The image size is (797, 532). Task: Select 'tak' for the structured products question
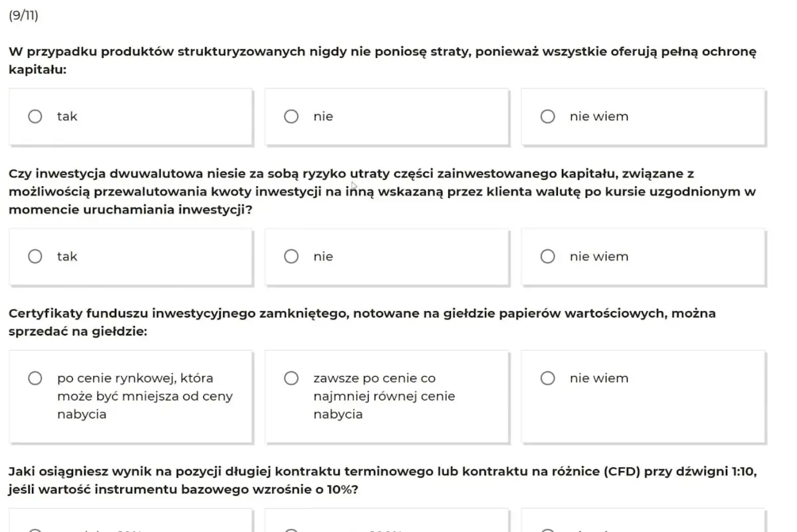coord(35,116)
